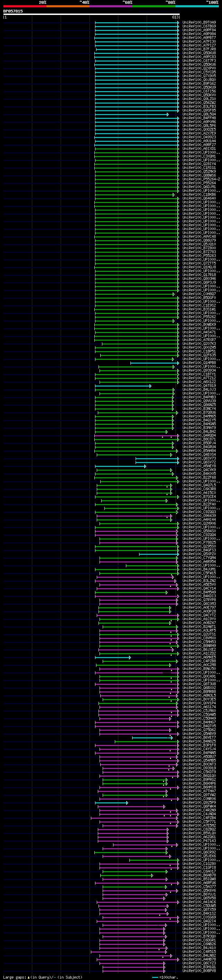Click hit label UniRef100_B9FG62
This screenshot has height=980, width=222.
click(199, 84)
